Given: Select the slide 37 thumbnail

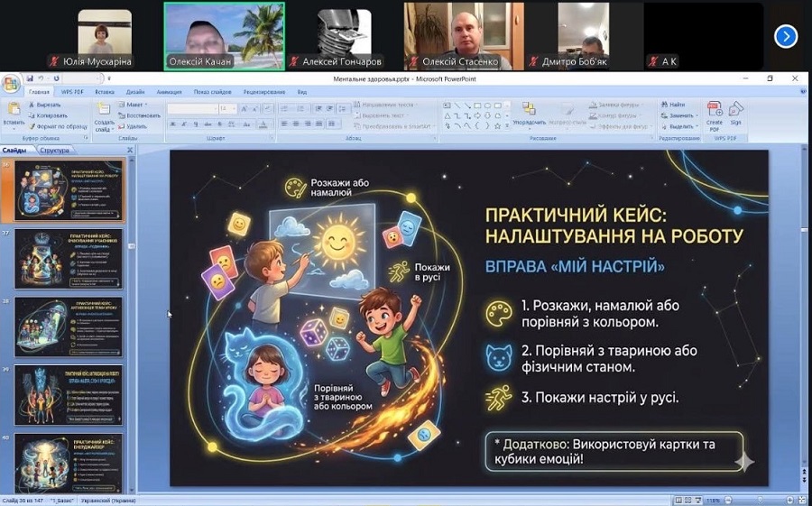Looking at the screenshot, I should (x=69, y=258).
